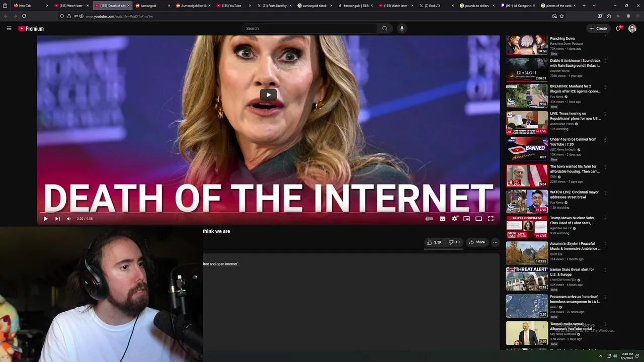Open Under-16s BANNED video thumbnail
The image size is (644, 362).
pos(527,148)
